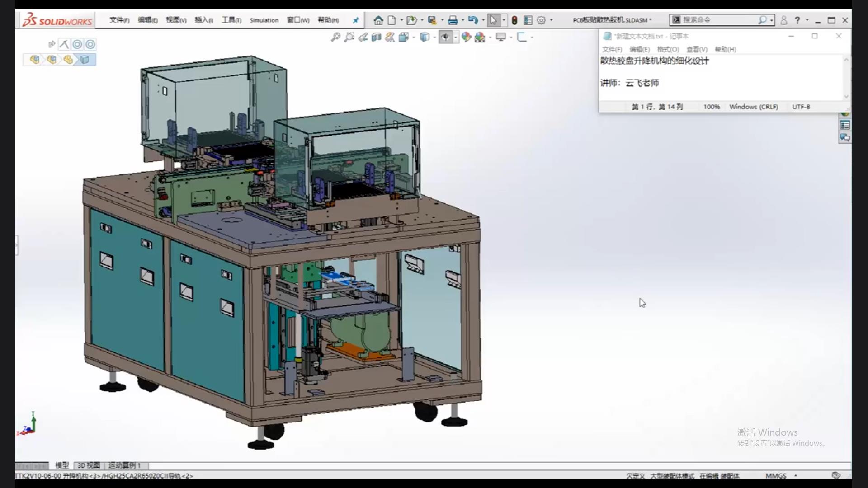
Task: Click the Print icon
Action: 453,20
